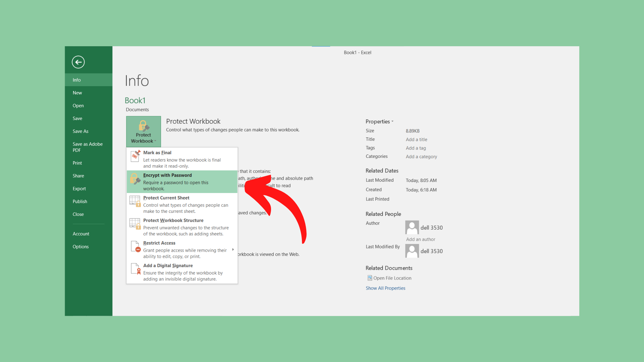Open the Share tab

89,176
